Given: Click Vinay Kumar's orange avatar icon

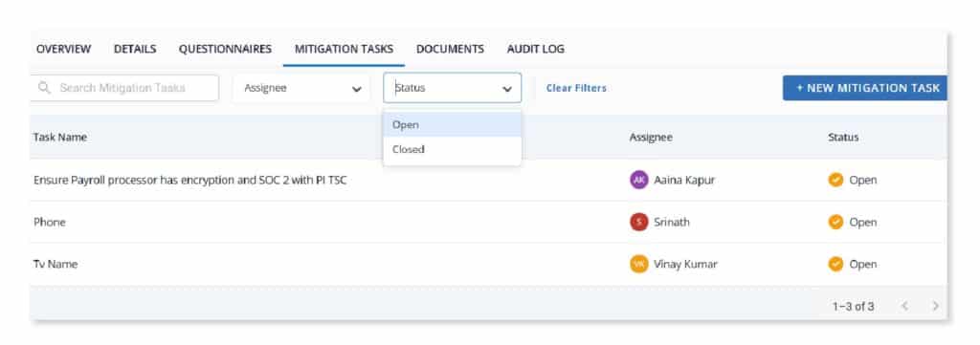Looking at the screenshot, I should (638, 264).
